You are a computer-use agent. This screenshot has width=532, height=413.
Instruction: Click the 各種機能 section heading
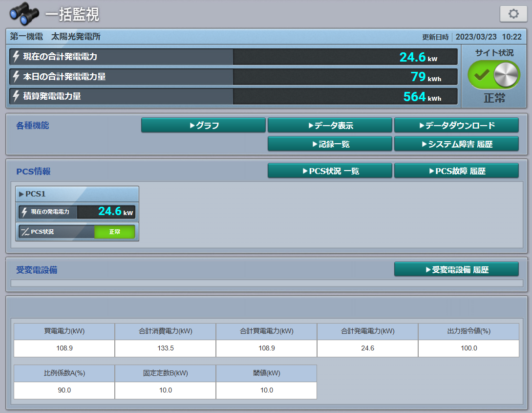click(x=33, y=126)
